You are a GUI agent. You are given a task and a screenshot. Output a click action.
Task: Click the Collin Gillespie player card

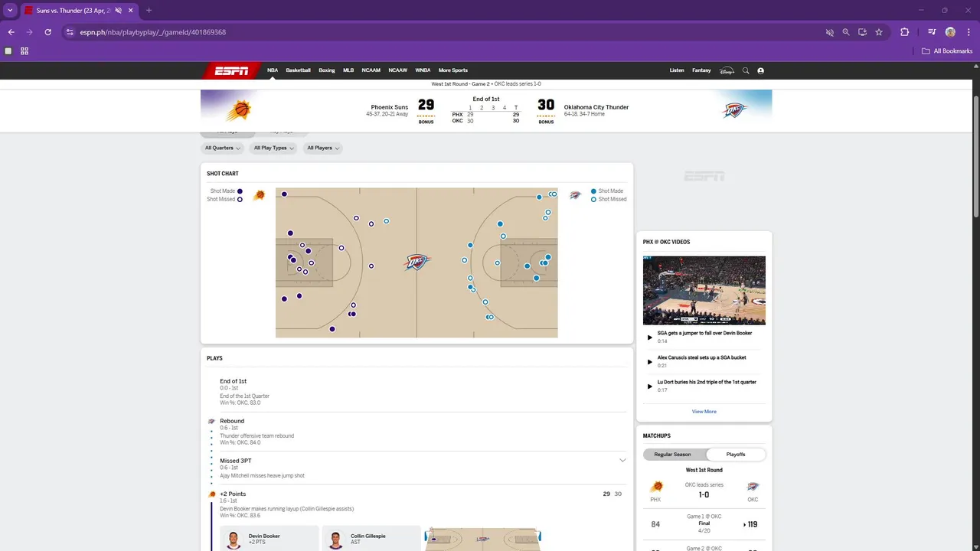click(x=371, y=539)
